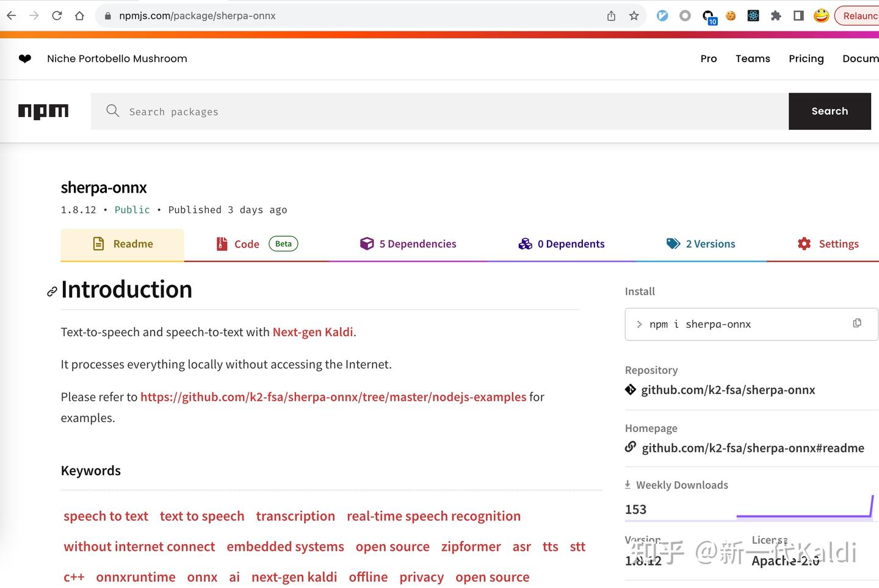Reload the page
The image size is (879, 588).
point(57,16)
